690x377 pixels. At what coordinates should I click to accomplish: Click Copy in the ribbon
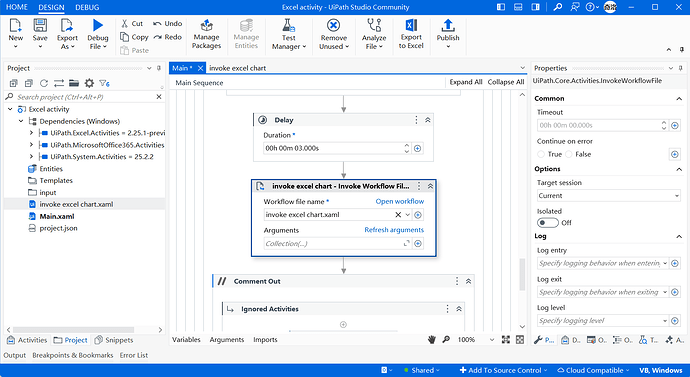135,37
